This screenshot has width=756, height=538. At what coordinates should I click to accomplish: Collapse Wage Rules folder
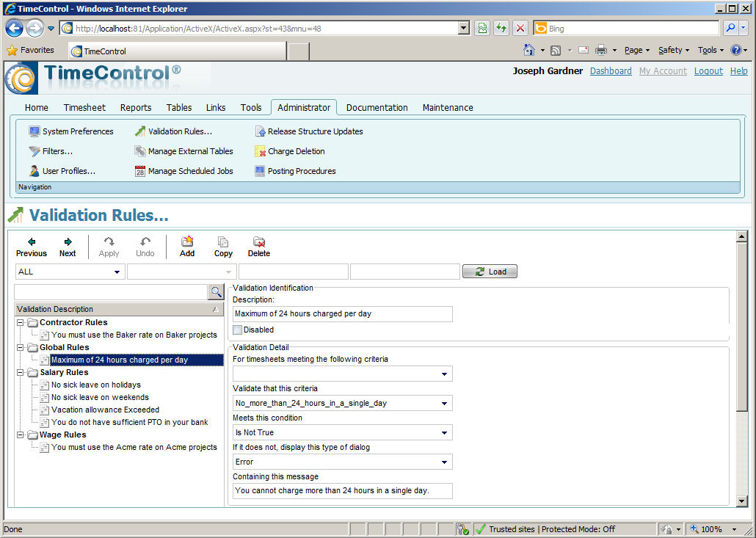click(21, 435)
